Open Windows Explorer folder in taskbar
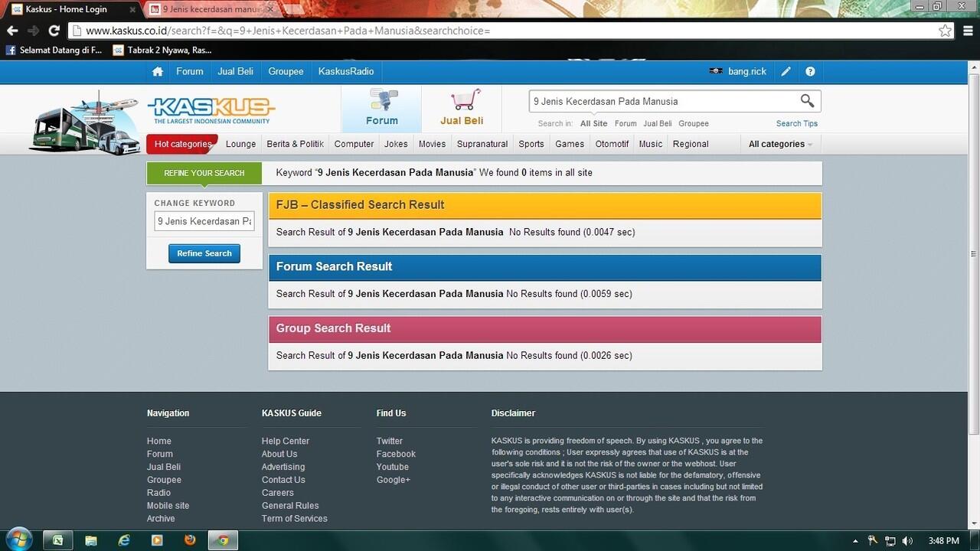Viewport: 980px width, 551px height. click(91, 540)
